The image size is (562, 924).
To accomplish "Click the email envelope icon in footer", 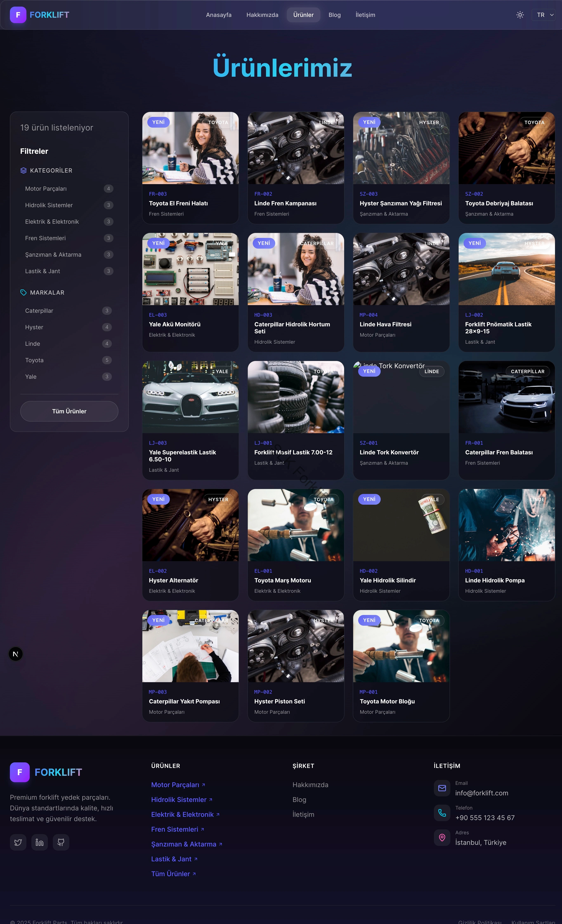I will coord(442,788).
